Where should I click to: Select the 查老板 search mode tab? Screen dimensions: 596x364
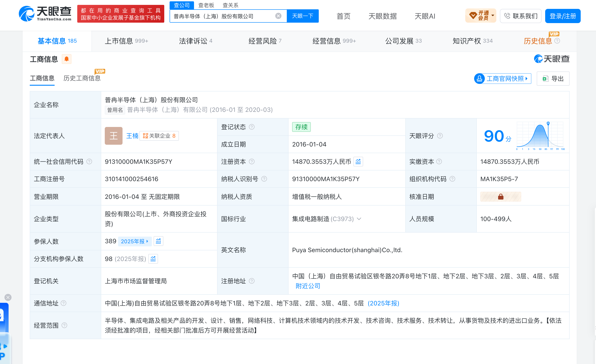point(206,5)
